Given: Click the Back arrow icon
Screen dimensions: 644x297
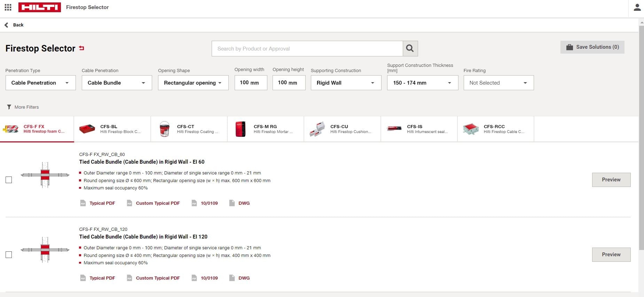Looking at the screenshot, I should (x=6, y=25).
